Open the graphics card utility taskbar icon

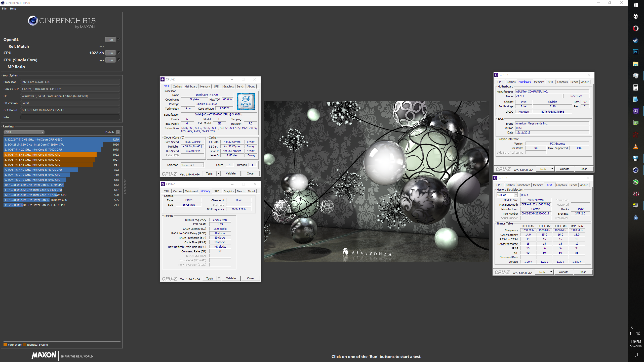pyautogui.click(x=636, y=123)
